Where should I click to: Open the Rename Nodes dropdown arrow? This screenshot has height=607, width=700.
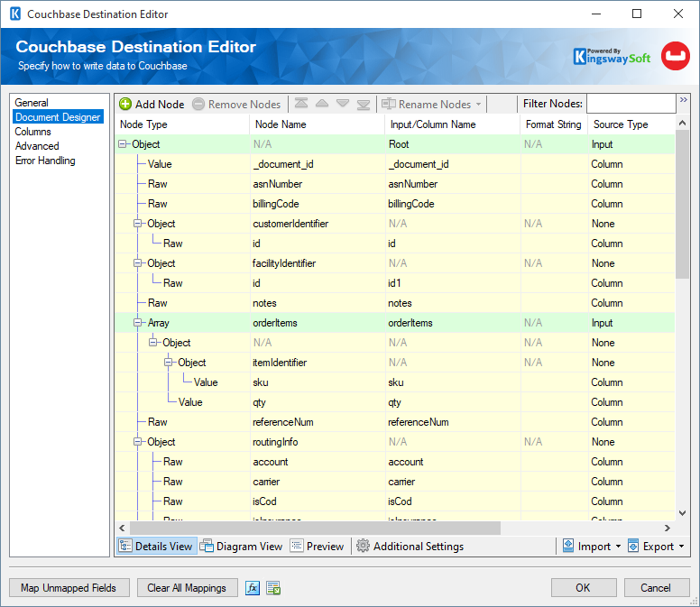tap(479, 105)
